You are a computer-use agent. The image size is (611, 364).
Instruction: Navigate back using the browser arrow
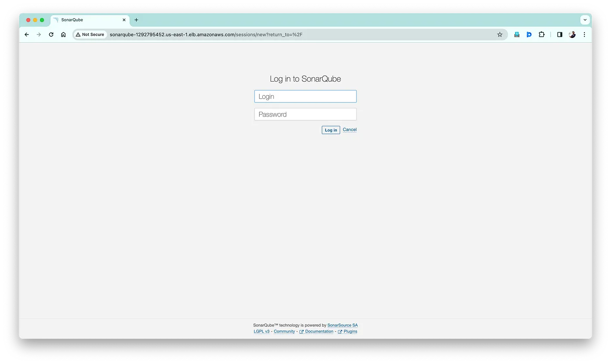27,34
